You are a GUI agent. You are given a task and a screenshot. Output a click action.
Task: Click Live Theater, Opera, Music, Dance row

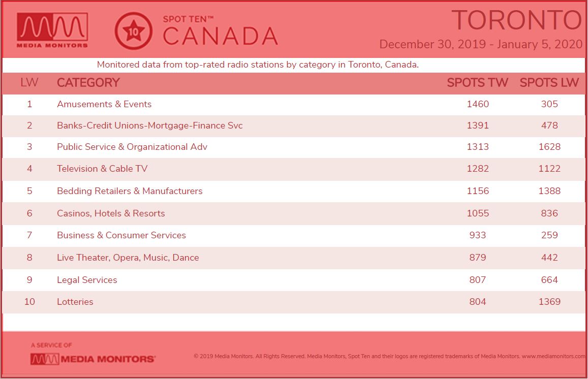coord(294,258)
